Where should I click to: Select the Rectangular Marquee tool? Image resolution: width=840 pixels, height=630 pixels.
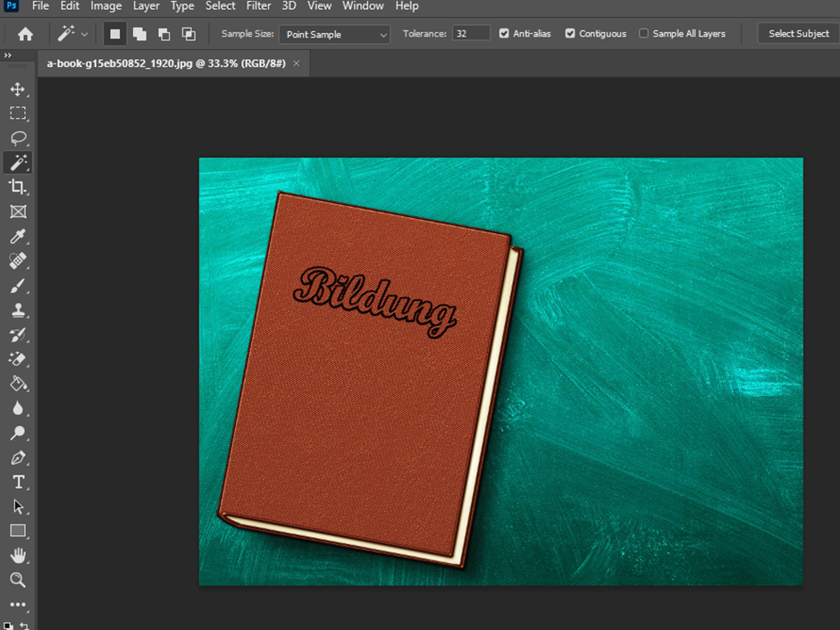click(x=18, y=113)
